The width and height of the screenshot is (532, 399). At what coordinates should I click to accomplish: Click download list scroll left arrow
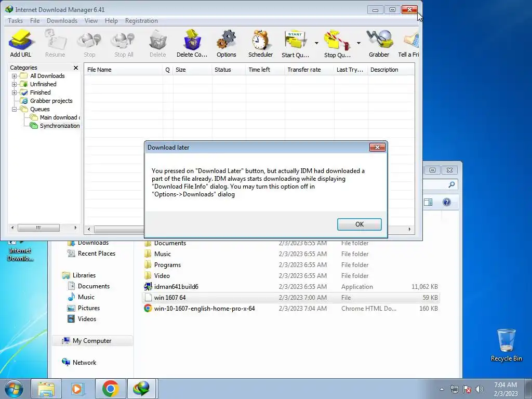coord(89,229)
